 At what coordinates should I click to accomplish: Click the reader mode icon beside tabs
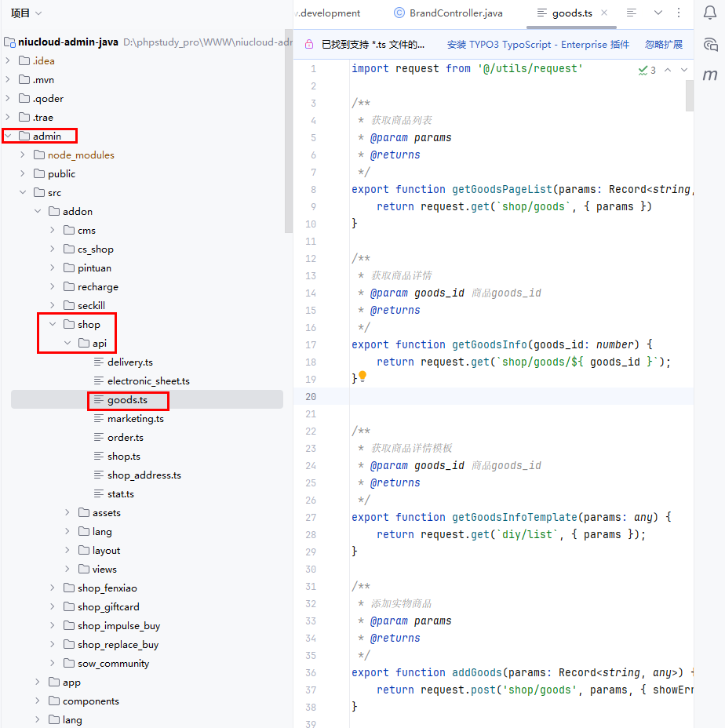[632, 13]
